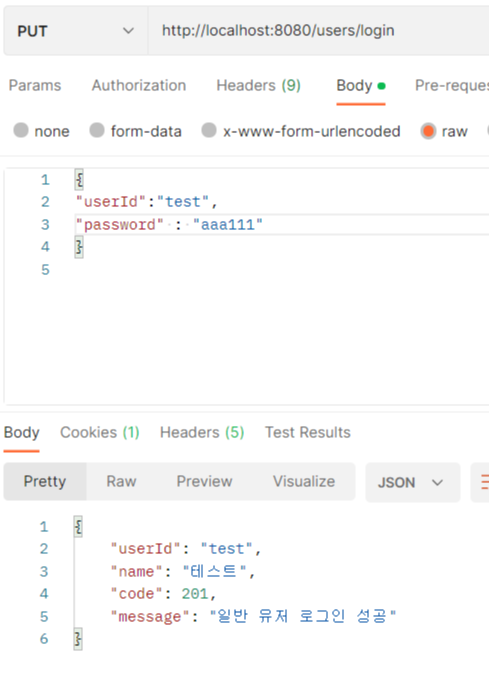Image resolution: width=489 pixels, height=677 pixels.
Task: Click the opening brace on request line 1
Action: pyautogui.click(x=79, y=180)
